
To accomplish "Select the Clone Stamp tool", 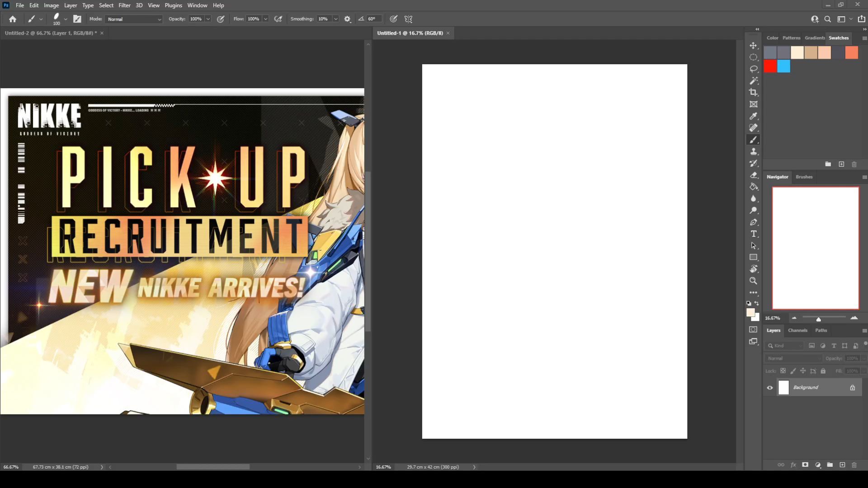I will coord(753,151).
